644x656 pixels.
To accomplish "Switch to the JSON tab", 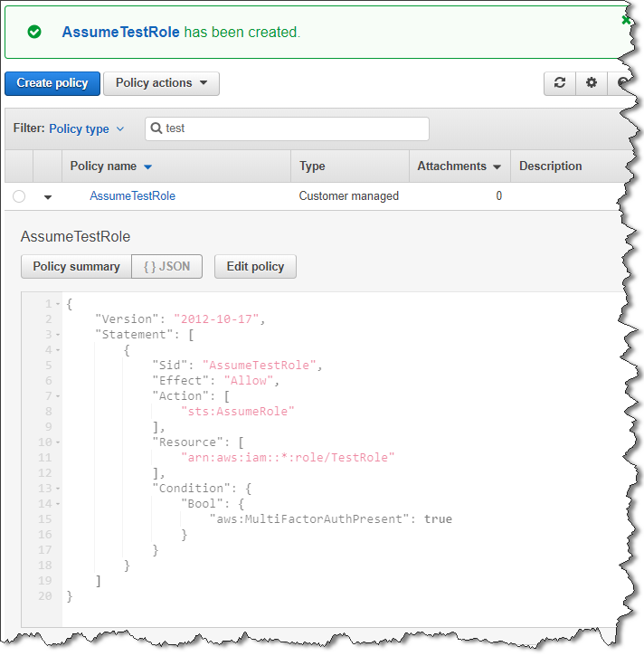I will [x=166, y=267].
